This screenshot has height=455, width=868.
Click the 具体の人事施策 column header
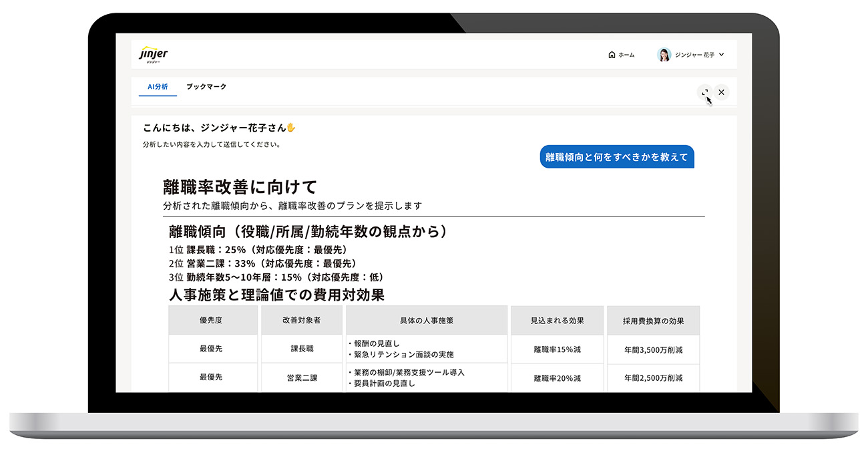point(427,321)
